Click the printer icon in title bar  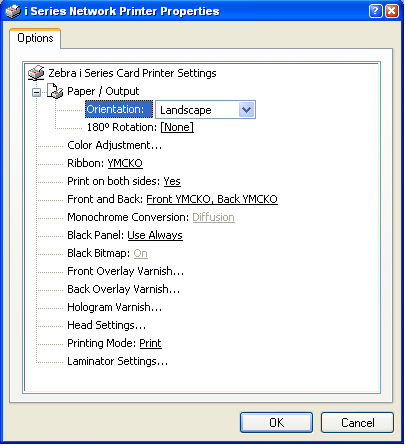pos(13,11)
